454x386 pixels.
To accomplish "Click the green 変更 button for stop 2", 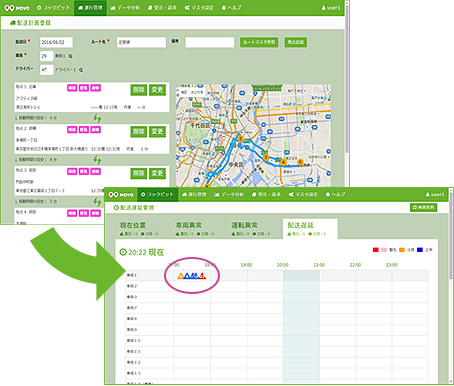I will (157, 132).
